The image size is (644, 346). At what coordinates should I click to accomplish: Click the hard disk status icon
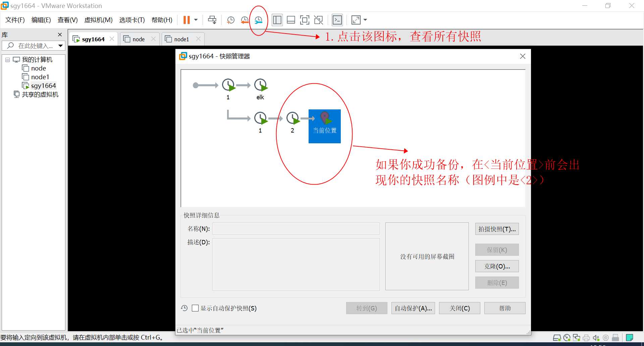click(x=557, y=338)
